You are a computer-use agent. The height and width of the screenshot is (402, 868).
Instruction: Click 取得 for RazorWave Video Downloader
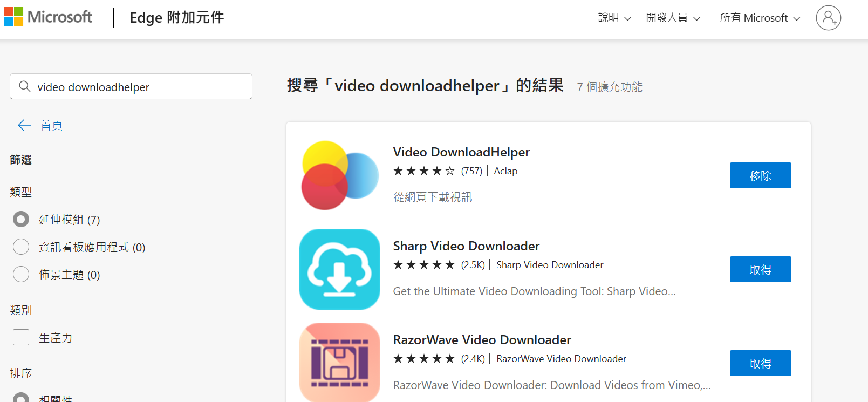click(x=760, y=363)
